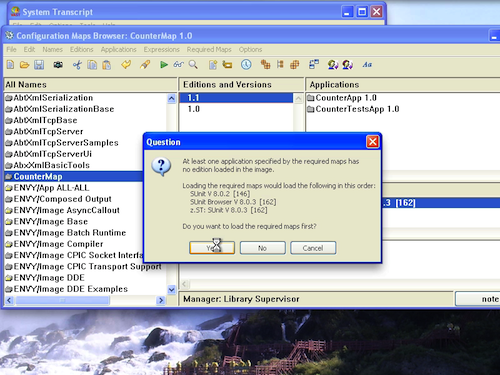Open the Names menu
Screen dimensions: 500x375
(52, 49)
